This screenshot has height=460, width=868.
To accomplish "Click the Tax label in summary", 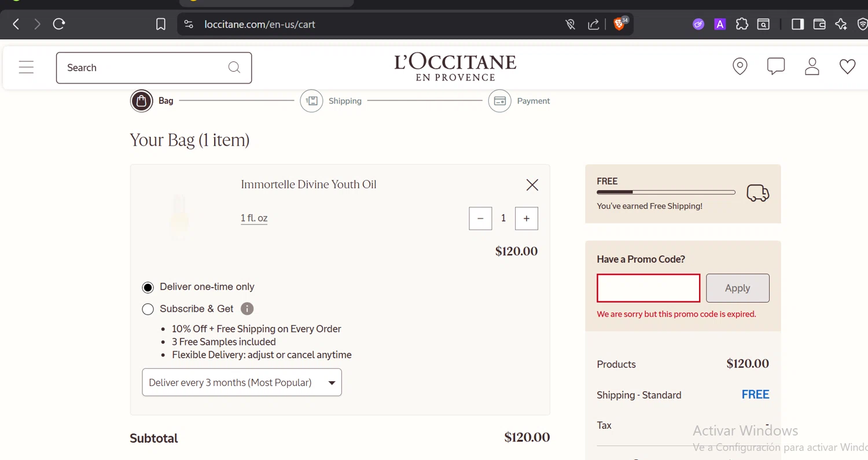I will (x=604, y=425).
